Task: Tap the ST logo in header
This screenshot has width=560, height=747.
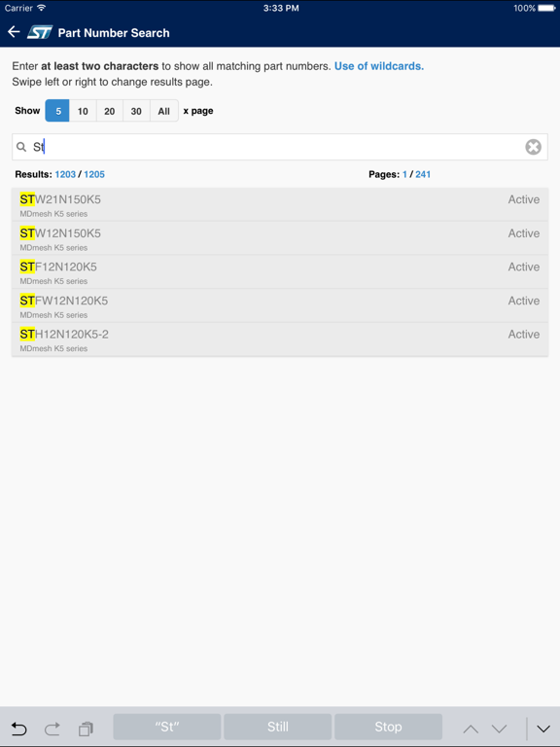Action: pyautogui.click(x=40, y=32)
